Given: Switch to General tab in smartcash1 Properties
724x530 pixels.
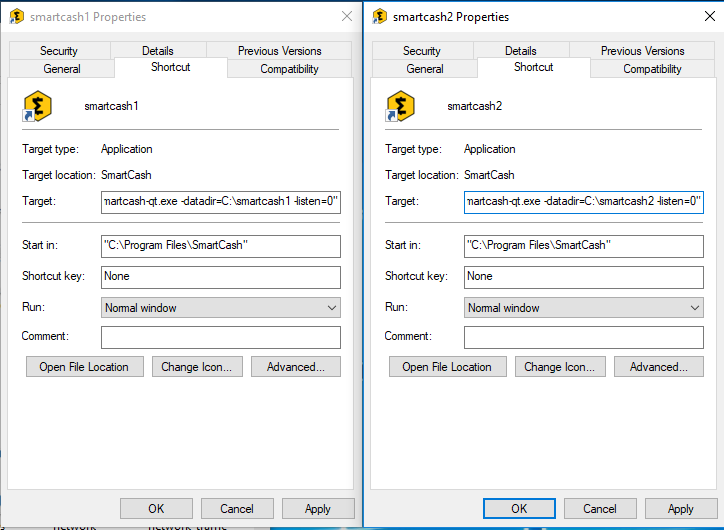Looking at the screenshot, I should pyautogui.click(x=62, y=69).
